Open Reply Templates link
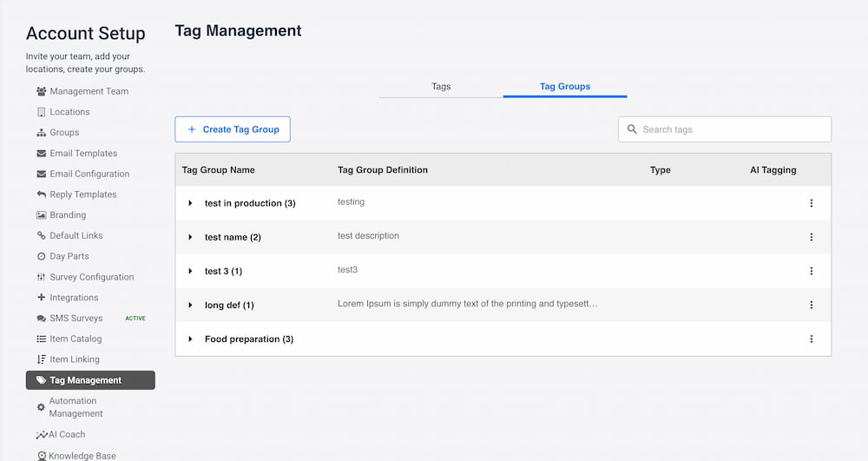 (83, 194)
